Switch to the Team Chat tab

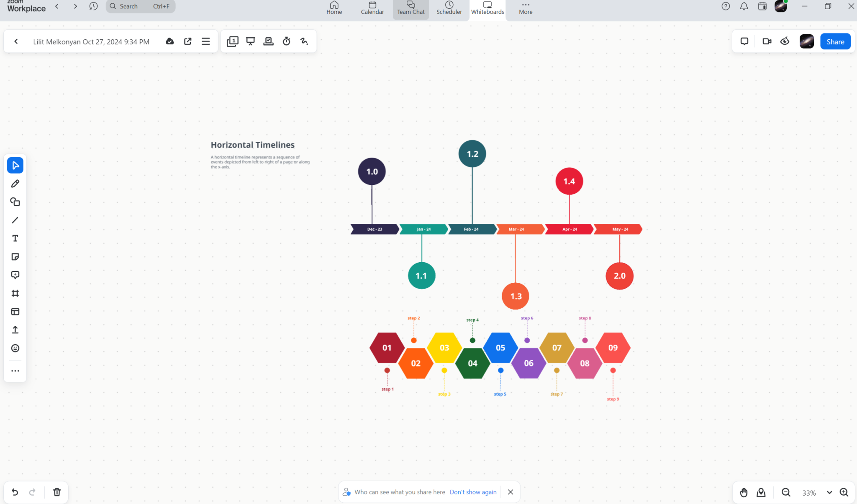point(411,8)
